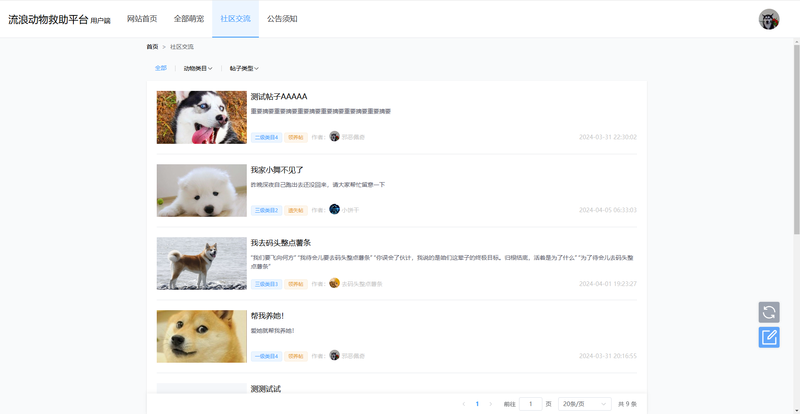Open the 全部萌宠 nav tab
The height and width of the screenshot is (414, 800).
click(189, 19)
